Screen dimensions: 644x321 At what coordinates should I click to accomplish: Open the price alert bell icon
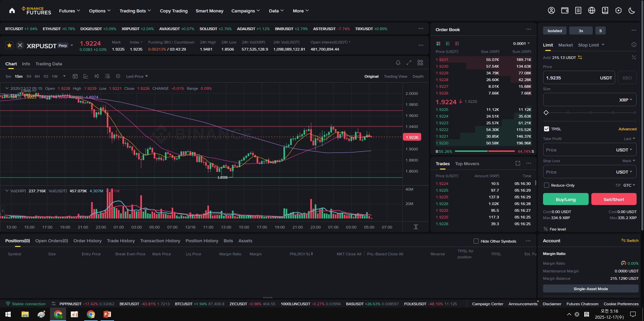(x=398, y=63)
